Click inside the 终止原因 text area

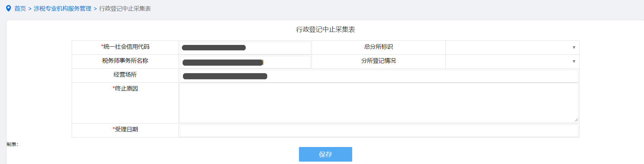[379, 103]
